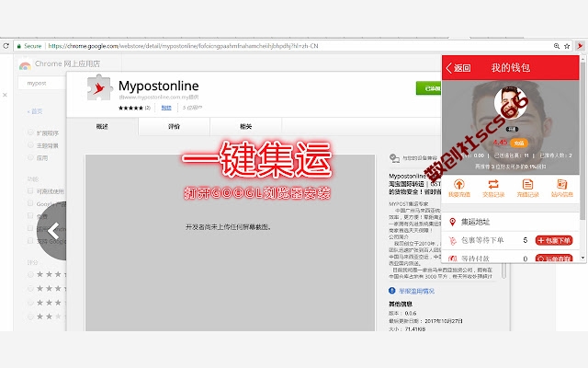
Task: Click the Chrome 网上应用店 heading text
Action: point(67,63)
